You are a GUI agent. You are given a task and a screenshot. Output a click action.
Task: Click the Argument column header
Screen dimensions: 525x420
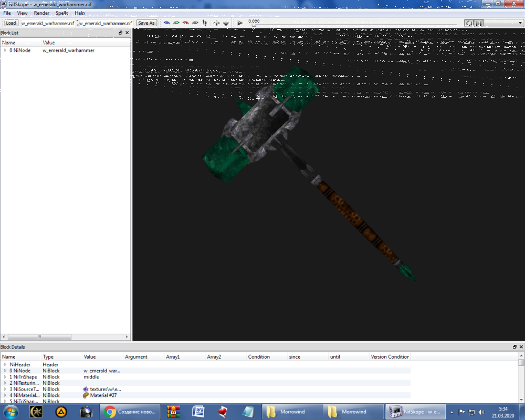144,356
